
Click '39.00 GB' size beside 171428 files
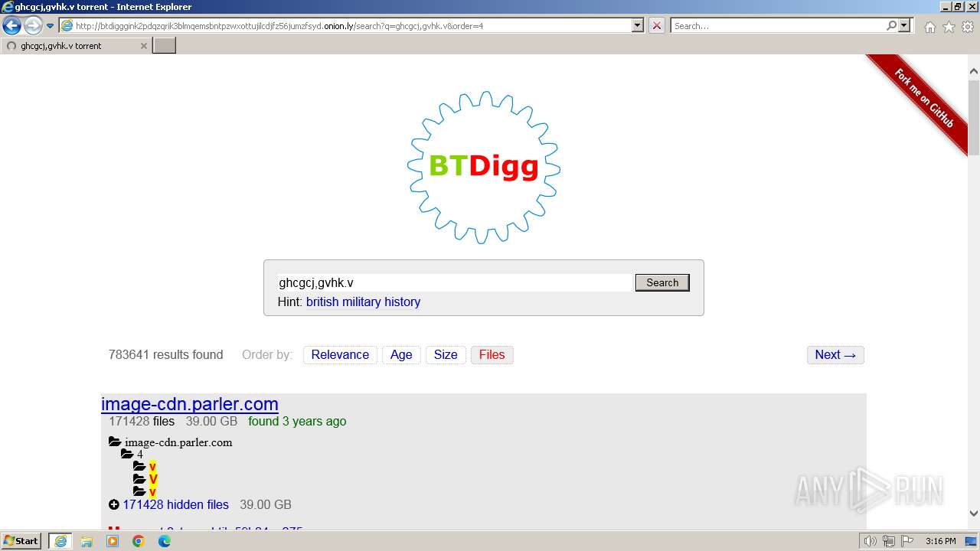[211, 421]
